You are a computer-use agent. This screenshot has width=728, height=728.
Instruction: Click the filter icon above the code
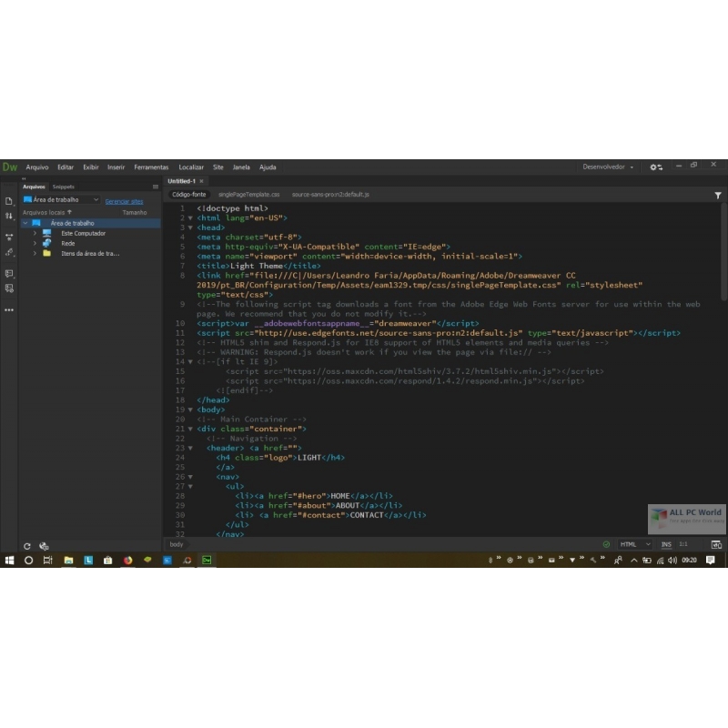coord(718,196)
